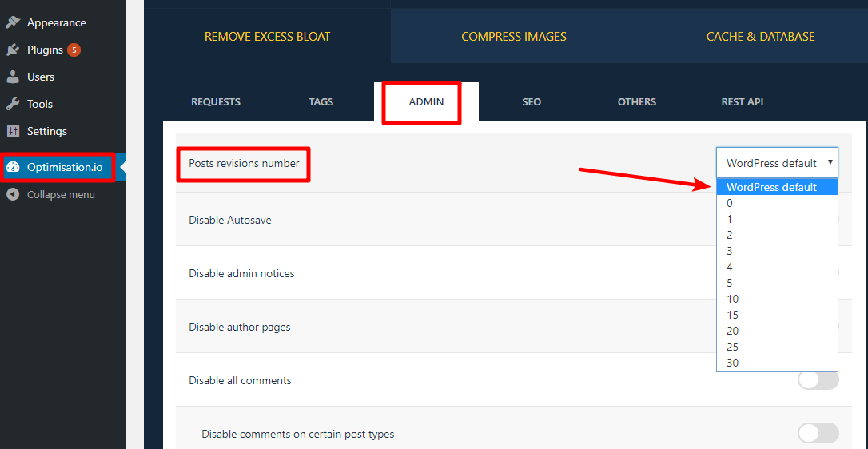Choose WordPress default option in list
This screenshot has width=868, height=449.
pos(771,187)
